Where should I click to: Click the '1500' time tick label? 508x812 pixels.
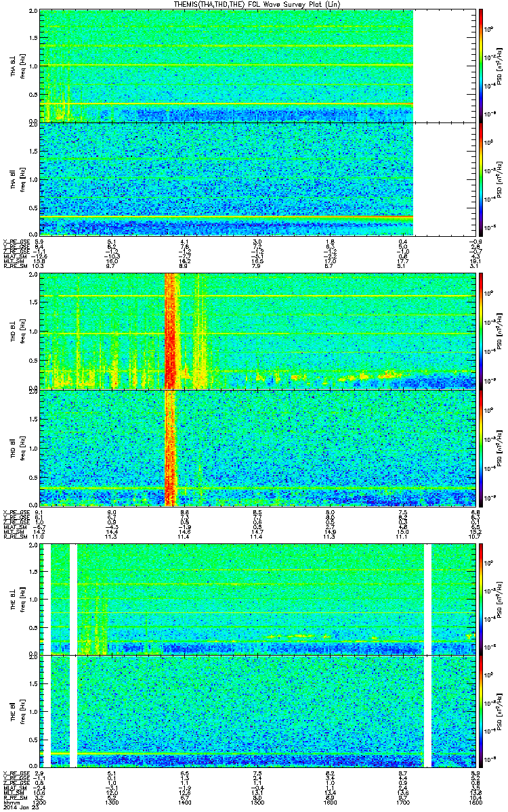257,803
